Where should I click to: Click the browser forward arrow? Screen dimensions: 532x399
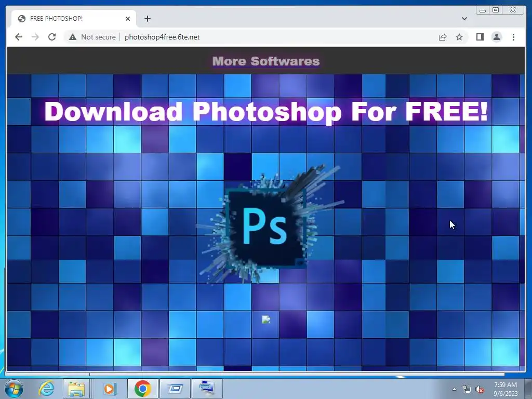click(35, 37)
